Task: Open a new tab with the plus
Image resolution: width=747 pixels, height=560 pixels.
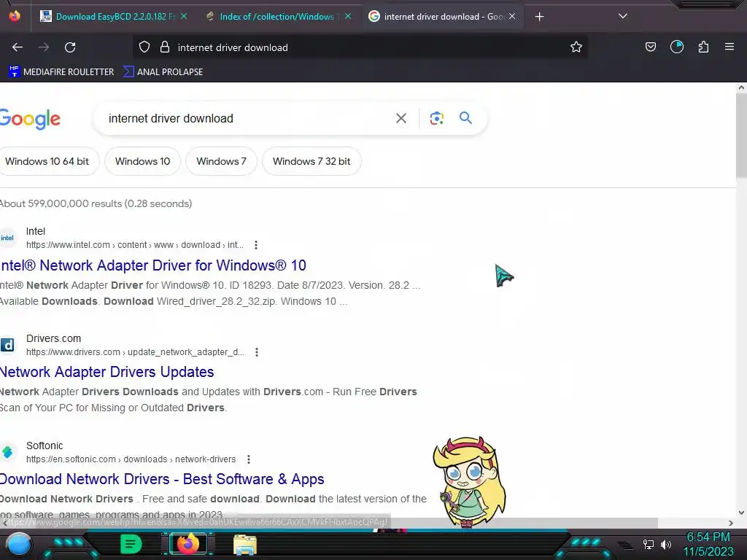Action: coord(539,17)
